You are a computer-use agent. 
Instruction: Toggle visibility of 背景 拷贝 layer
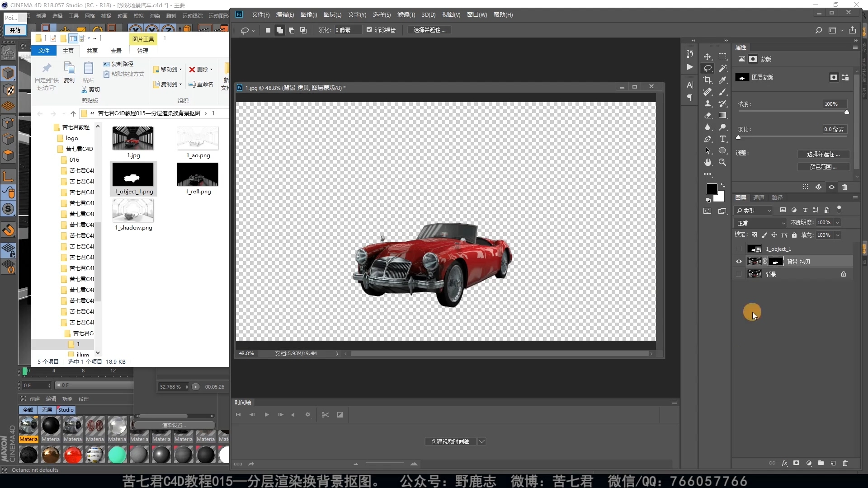pyautogui.click(x=739, y=262)
